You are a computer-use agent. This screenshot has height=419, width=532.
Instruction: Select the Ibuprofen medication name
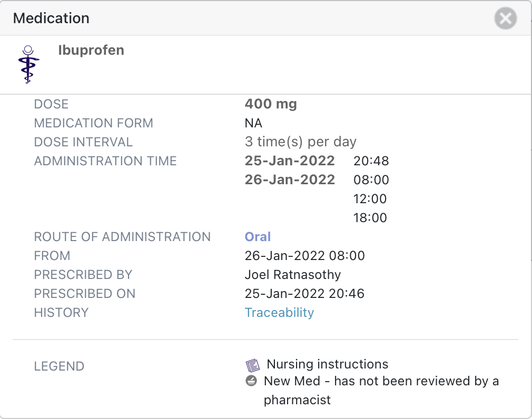[91, 51]
